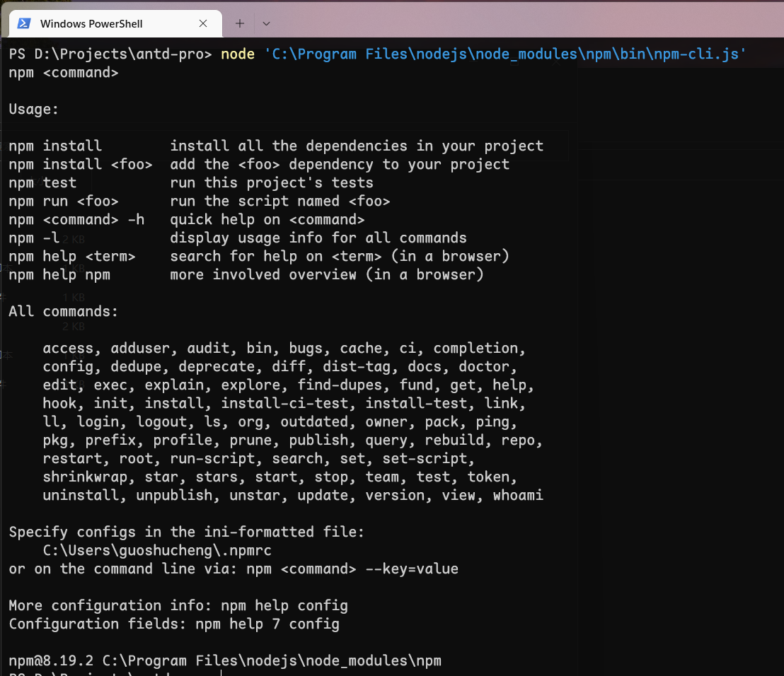Click the 'npm@8.19.2' version line
Image resolution: width=784 pixels, height=676 pixels.
pyautogui.click(x=225, y=661)
